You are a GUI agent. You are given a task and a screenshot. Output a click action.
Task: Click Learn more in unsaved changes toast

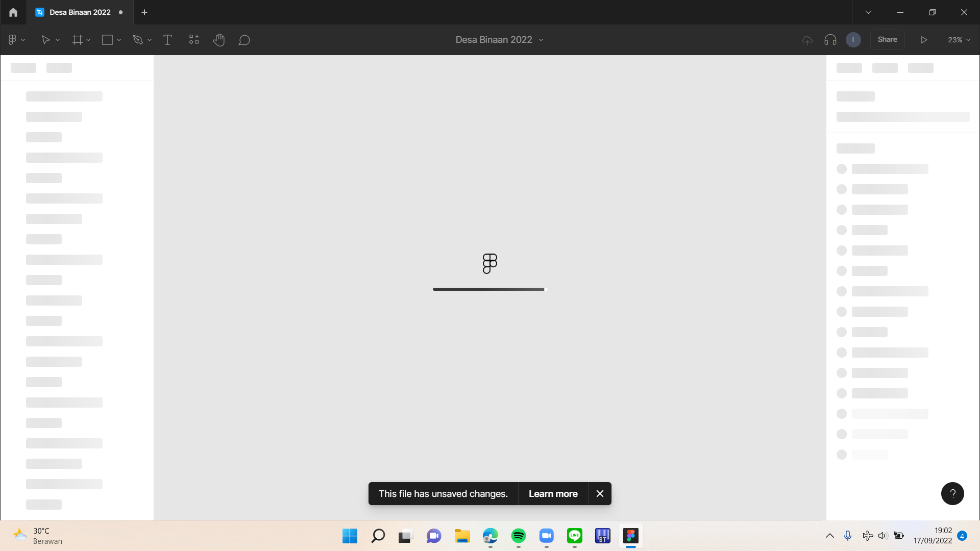(x=553, y=494)
